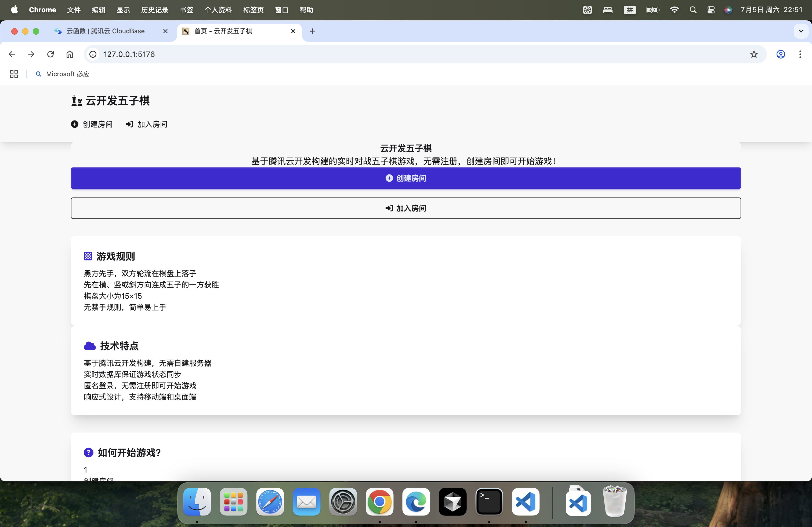Go forward using the browser forward arrow

pos(31,54)
